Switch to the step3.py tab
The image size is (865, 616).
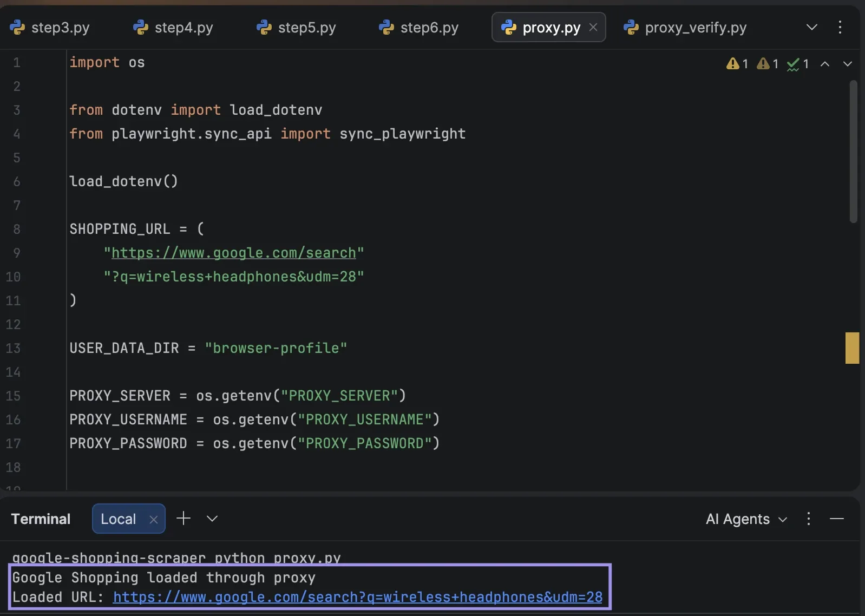[x=50, y=27]
